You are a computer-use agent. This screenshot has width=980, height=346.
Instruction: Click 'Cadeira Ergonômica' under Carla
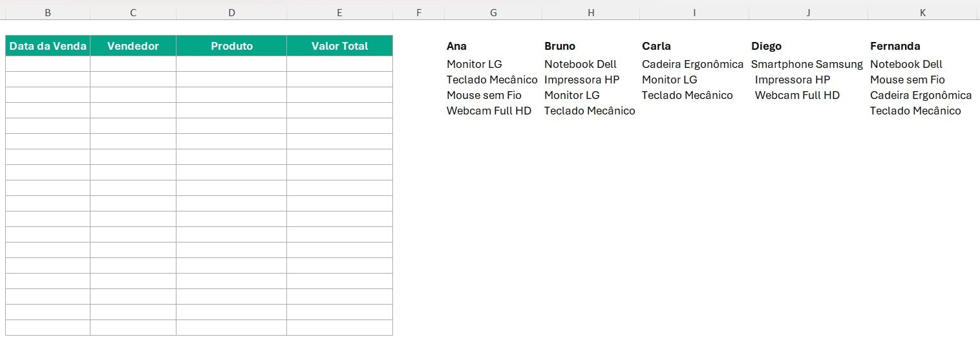coord(693,64)
